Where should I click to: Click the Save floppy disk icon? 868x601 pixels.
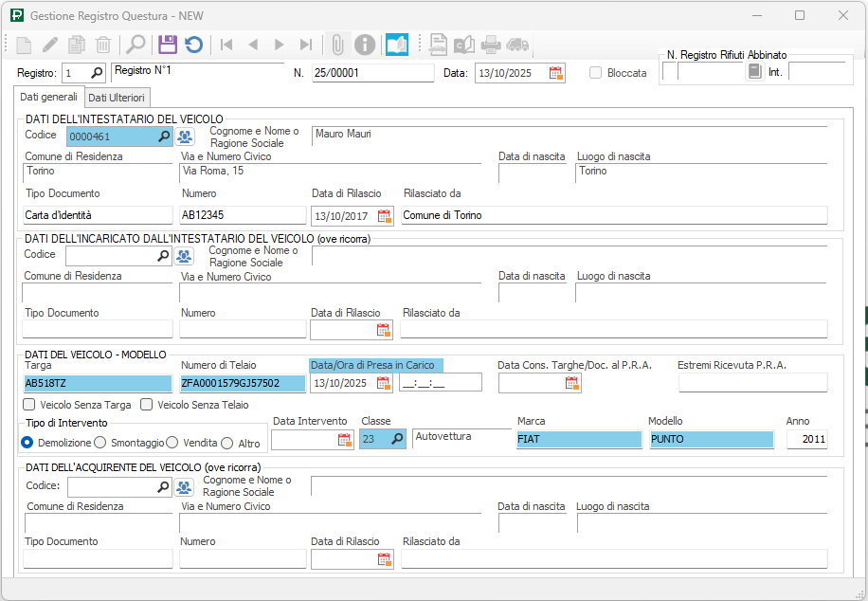pyautogui.click(x=168, y=45)
